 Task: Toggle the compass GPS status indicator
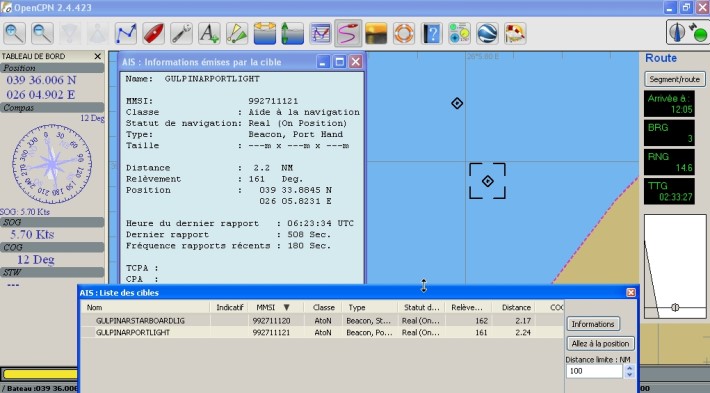point(688,33)
